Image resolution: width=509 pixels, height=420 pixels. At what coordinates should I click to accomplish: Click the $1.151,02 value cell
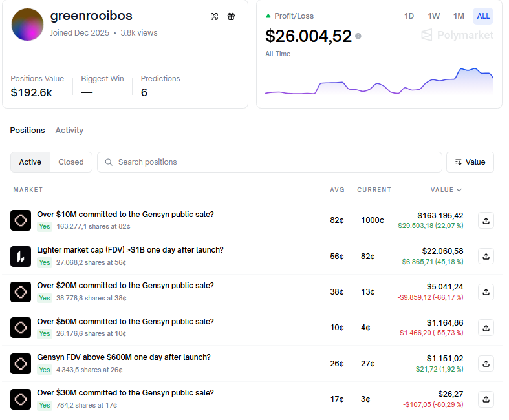pos(445,359)
